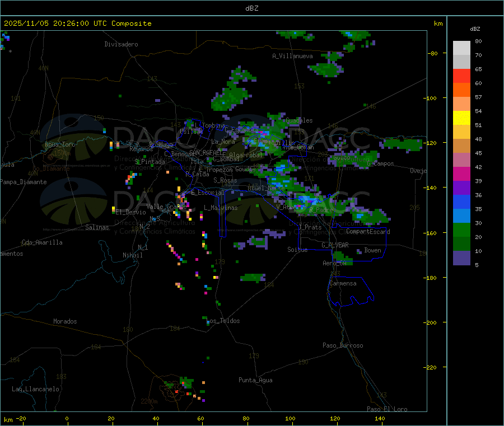
Task: Select the yellow 54 dBZ legend color
Action: pos(461,118)
